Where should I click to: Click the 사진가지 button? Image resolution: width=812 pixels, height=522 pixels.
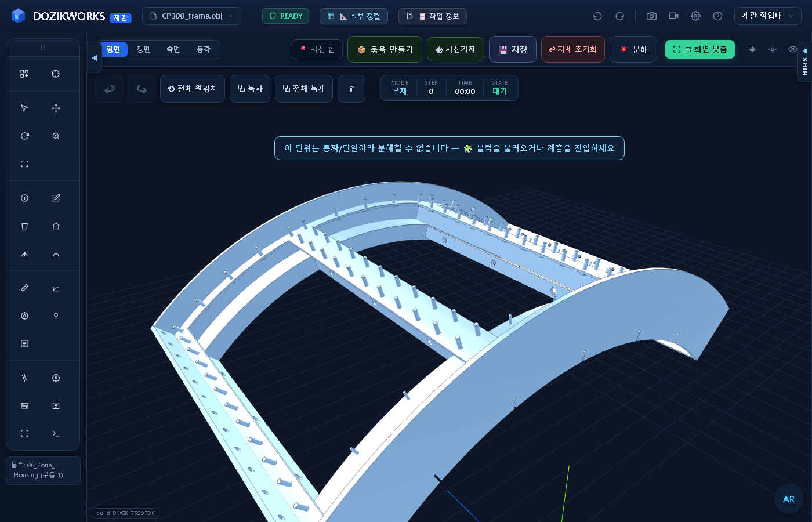coord(455,49)
